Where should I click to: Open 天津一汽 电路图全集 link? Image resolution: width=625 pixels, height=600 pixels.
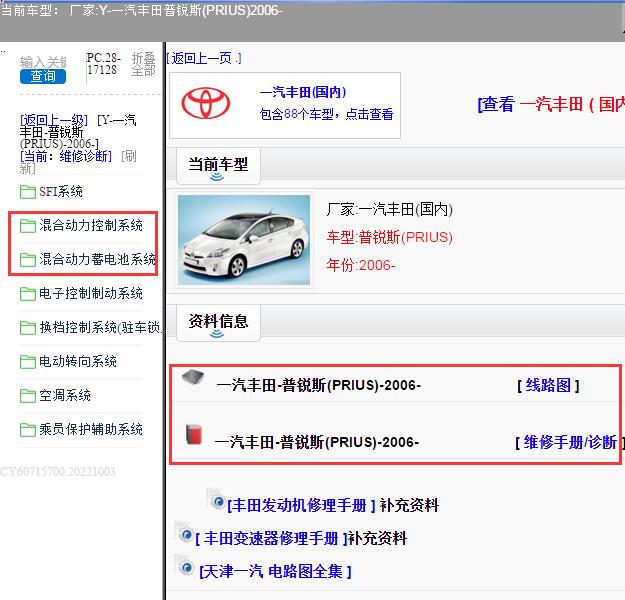coord(275,572)
